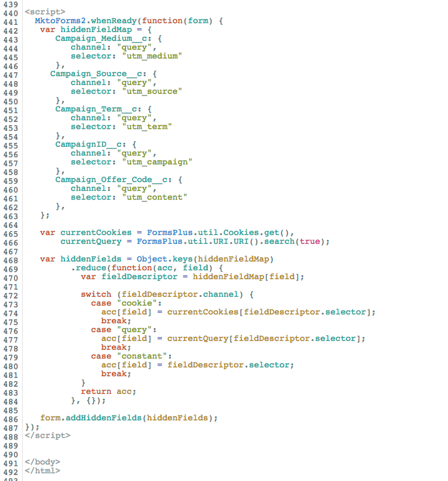Click line number 486 in the gutter
Screen dimensions: 448x481
tap(10, 419)
